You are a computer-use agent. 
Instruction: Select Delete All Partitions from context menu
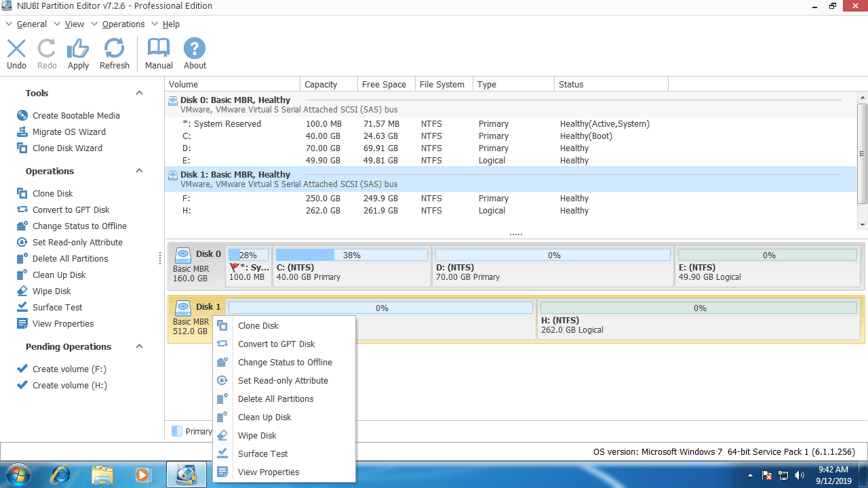275,399
